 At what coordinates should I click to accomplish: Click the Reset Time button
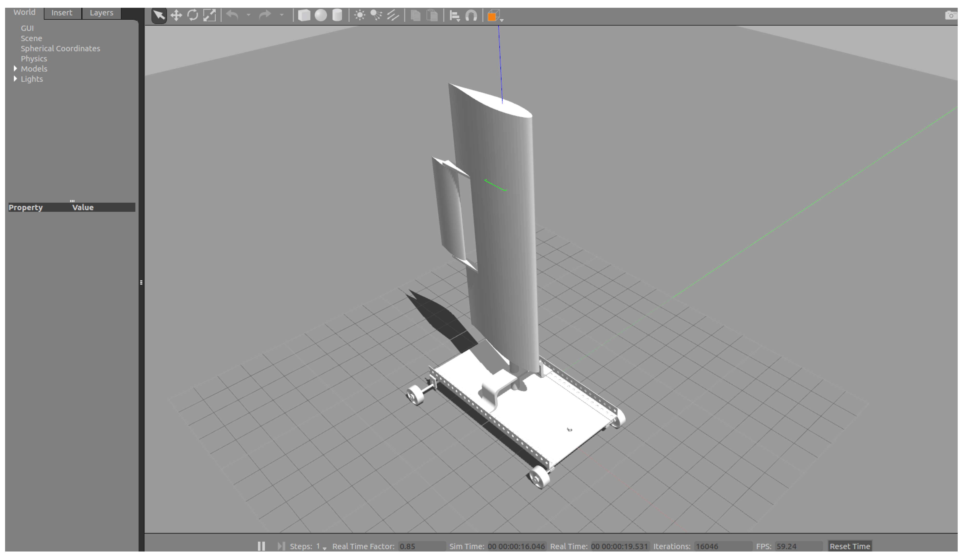(850, 546)
